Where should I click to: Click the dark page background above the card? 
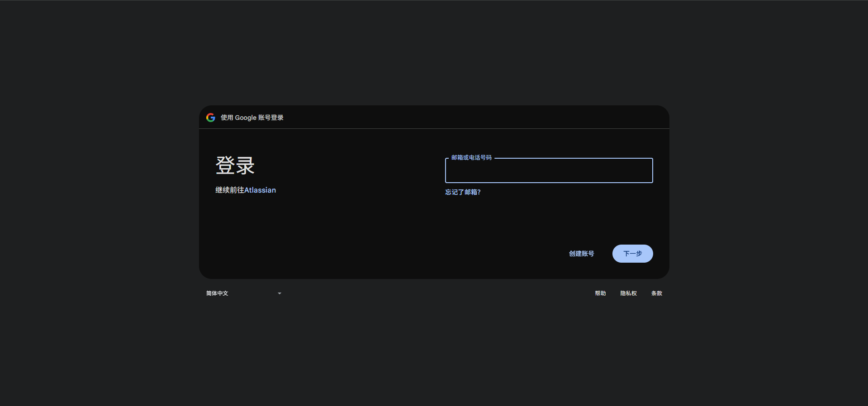click(434, 54)
